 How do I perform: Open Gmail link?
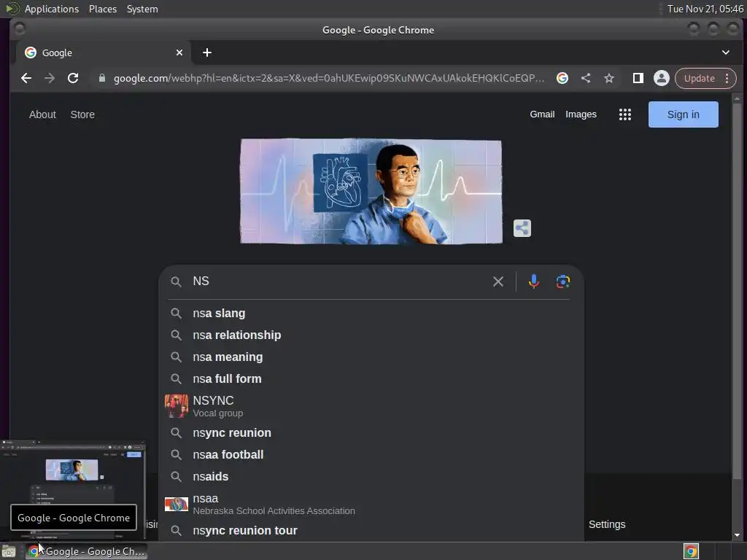click(x=542, y=114)
